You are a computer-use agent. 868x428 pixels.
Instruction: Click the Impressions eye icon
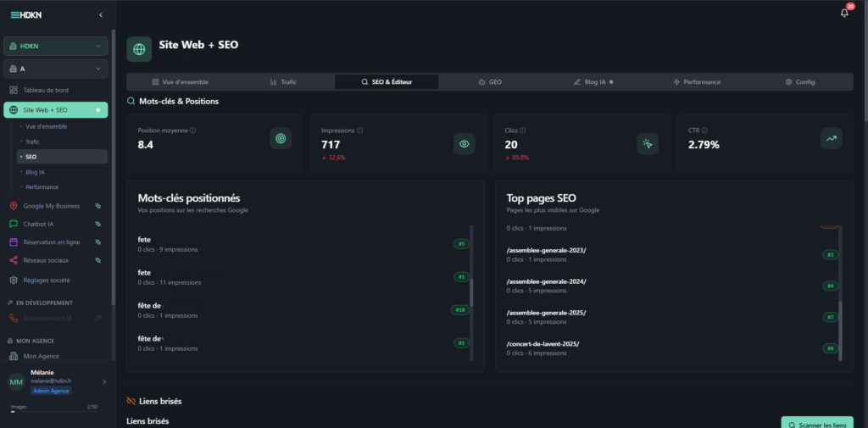click(464, 144)
